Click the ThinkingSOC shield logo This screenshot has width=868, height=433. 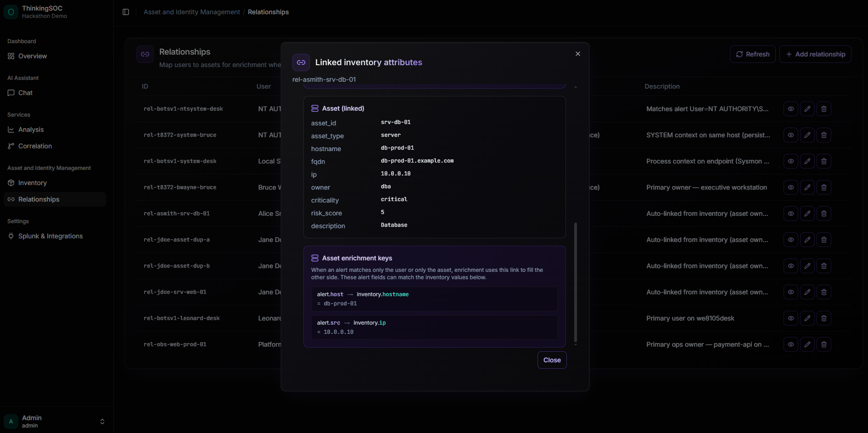[11, 12]
